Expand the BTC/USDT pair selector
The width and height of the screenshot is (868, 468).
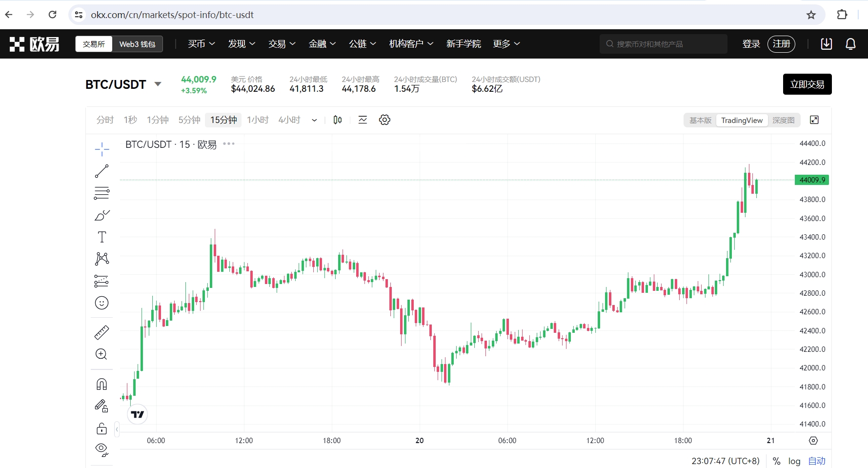pyautogui.click(x=158, y=84)
